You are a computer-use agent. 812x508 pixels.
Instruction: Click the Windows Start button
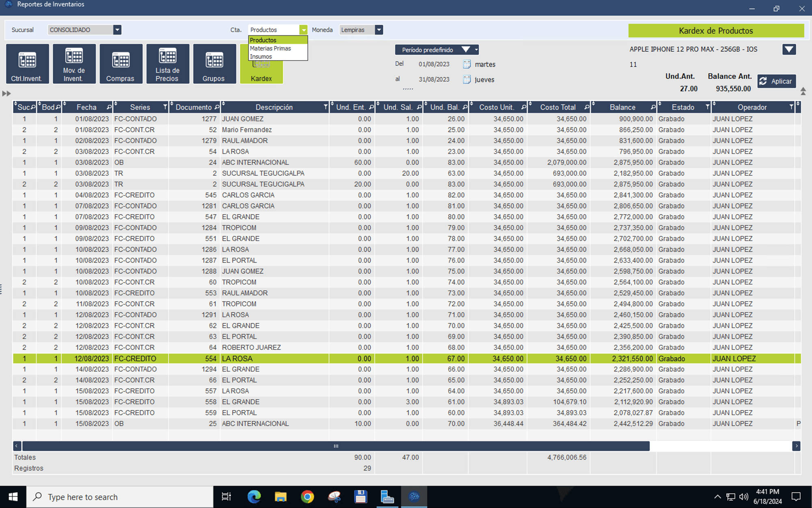click(13, 497)
